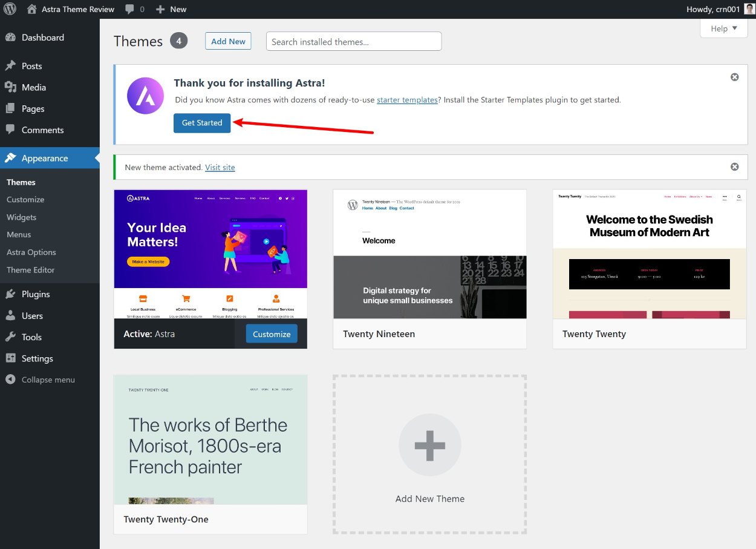
Task: Select the Twenty Twenty-One theme screenshot
Action: pyautogui.click(x=210, y=440)
